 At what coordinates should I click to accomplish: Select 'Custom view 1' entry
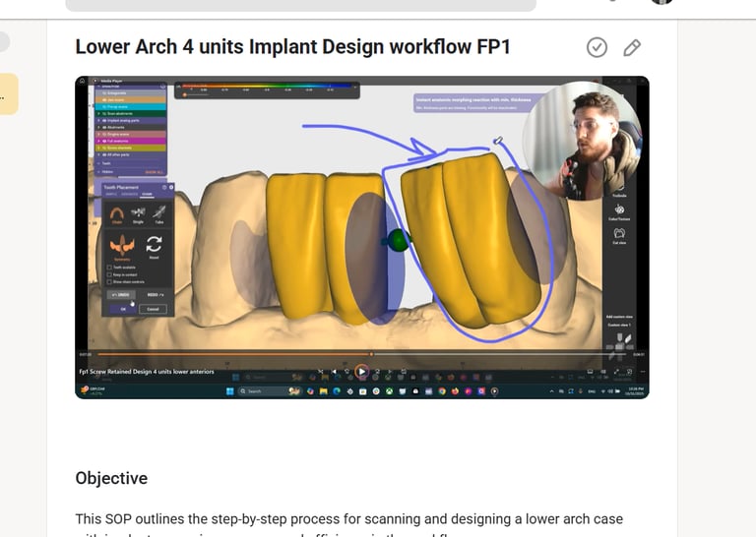pos(619,326)
